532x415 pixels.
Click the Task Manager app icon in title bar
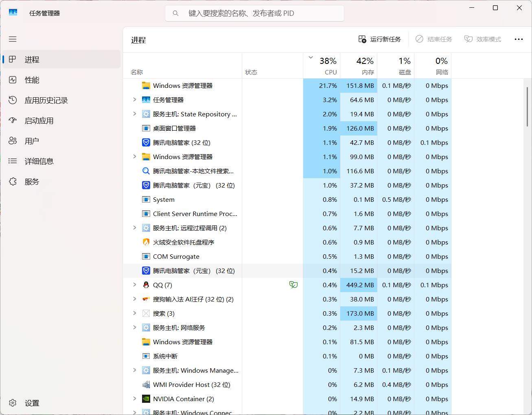(x=13, y=13)
